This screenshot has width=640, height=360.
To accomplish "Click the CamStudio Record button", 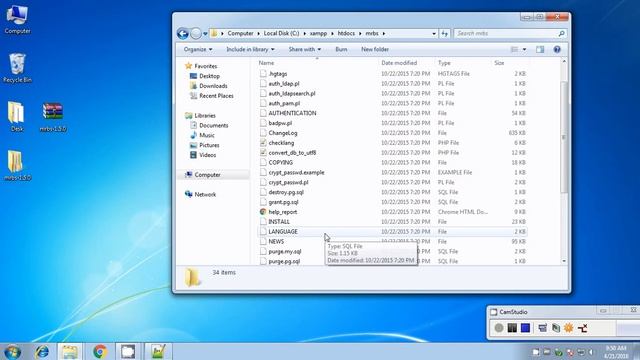I will coord(499,328).
